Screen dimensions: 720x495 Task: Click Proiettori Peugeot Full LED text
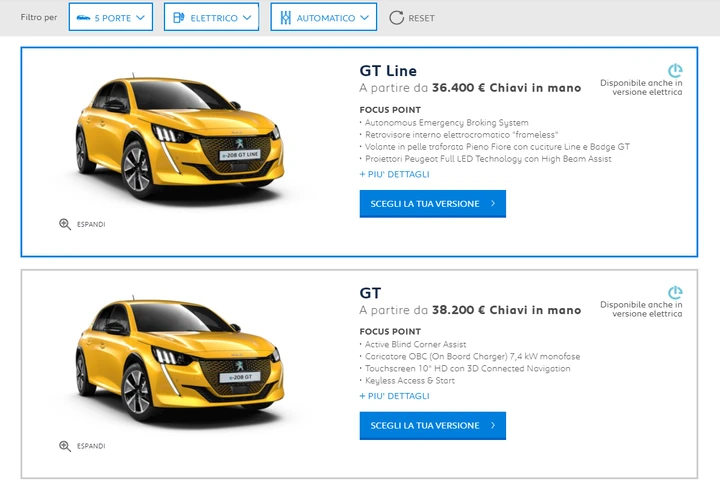pos(488,158)
